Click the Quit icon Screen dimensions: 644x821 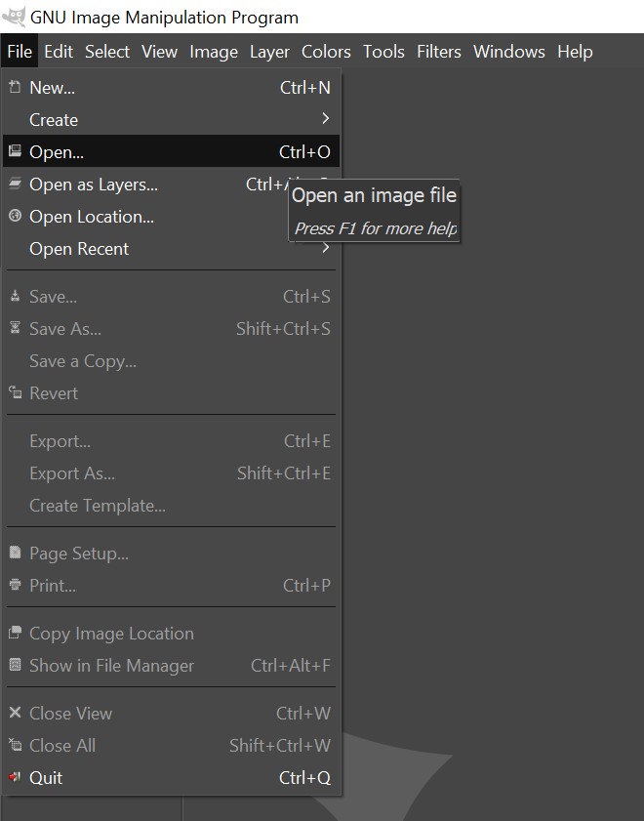16,777
